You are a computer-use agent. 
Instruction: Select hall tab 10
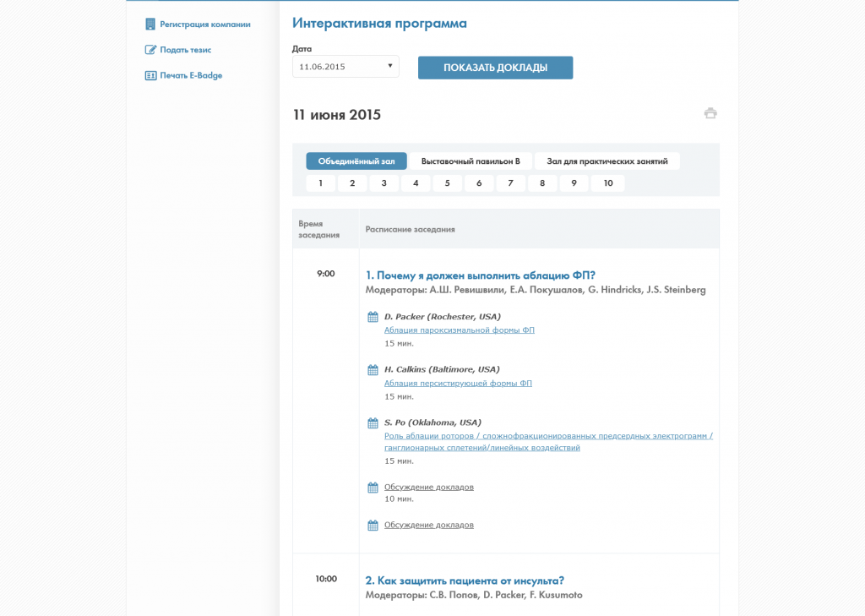pos(608,183)
